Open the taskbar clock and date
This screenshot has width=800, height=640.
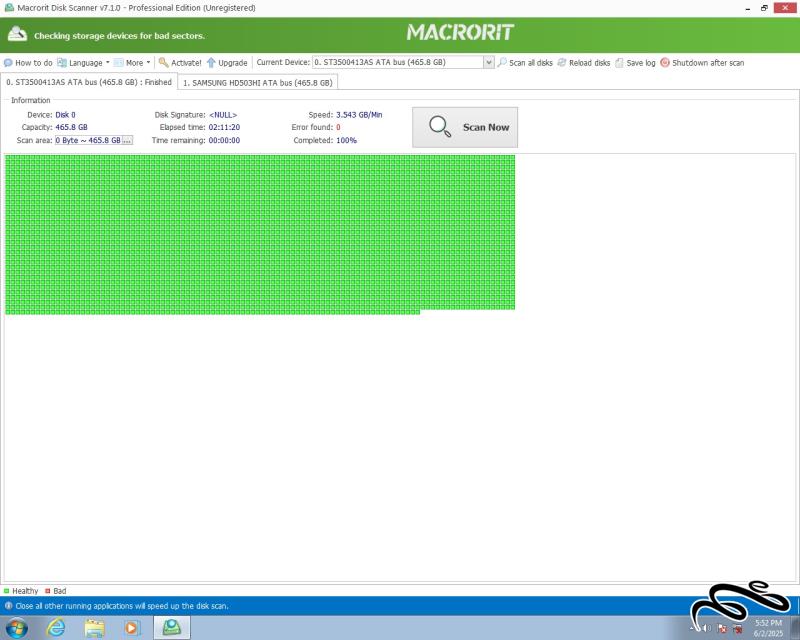[768, 628]
